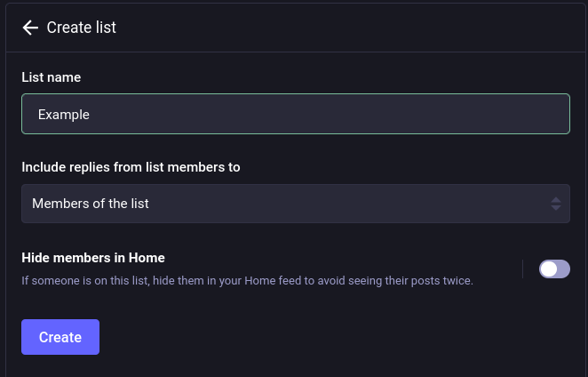Click the "Include replies from list members to" label
588x377 pixels.
131,166
